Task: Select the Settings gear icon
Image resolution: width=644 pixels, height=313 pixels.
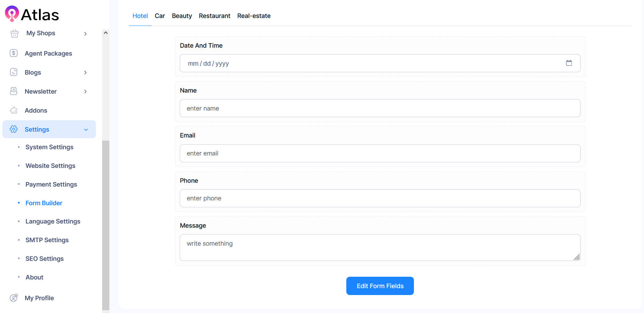Action: coord(14,129)
